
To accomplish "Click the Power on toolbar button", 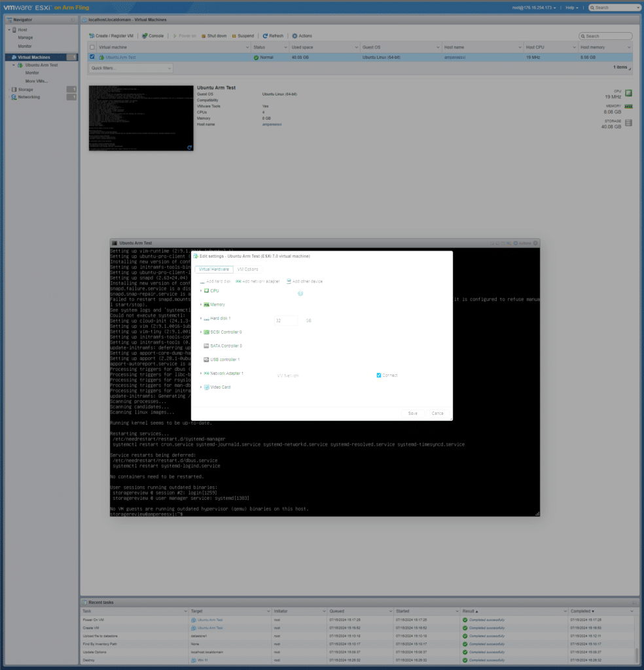I will pos(184,36).
